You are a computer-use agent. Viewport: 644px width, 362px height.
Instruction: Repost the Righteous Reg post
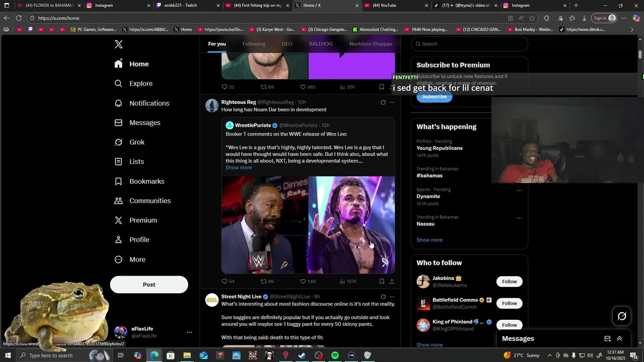click(x=267, y=282)
